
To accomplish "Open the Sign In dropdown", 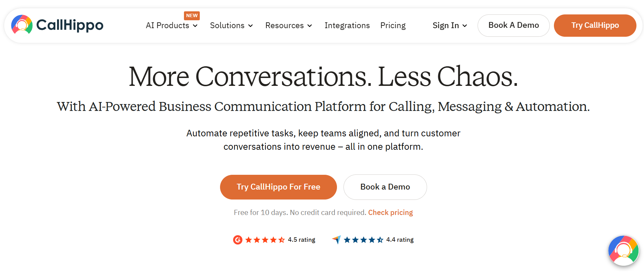I will click(449, 25).
